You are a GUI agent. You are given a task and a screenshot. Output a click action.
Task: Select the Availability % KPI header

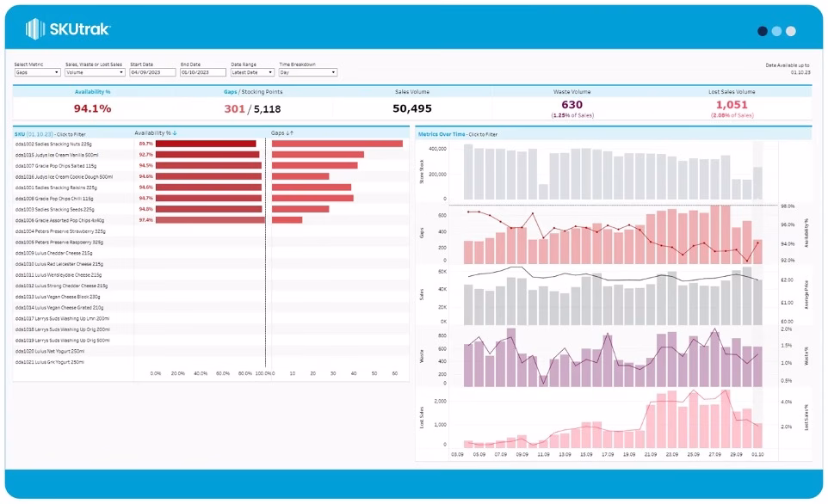(92, 92)
